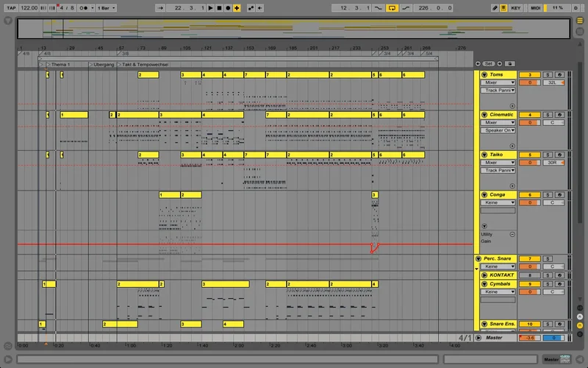Image resolution: width=588 pixels, height=368 pixels.
Task: Collapse the Toms track
Action: coord(484,75)
